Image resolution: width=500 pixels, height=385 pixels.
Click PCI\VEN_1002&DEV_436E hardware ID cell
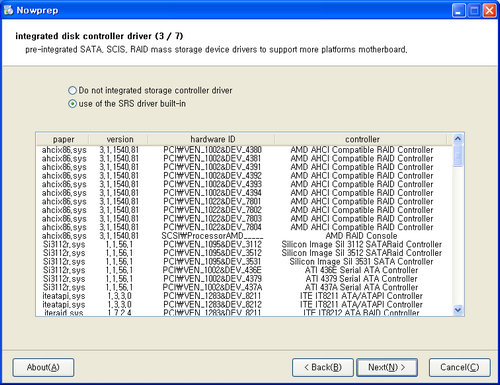(x=212, y=270)
